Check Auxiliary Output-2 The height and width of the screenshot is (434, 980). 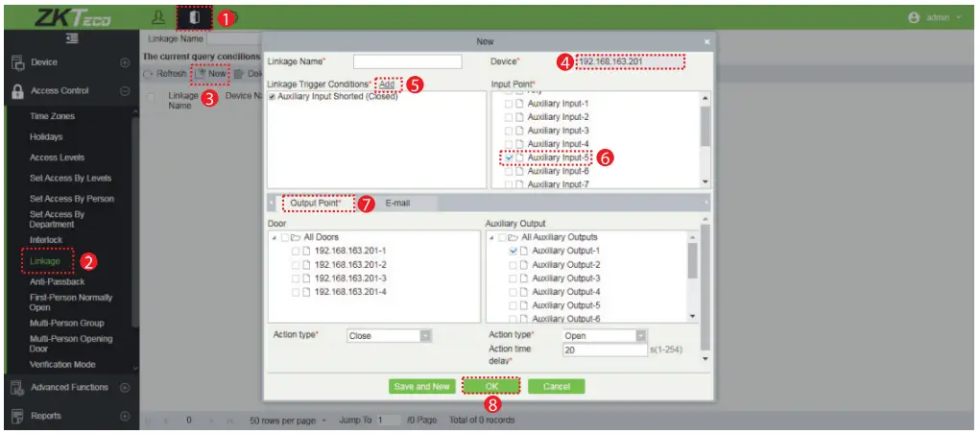pos(514,264)
